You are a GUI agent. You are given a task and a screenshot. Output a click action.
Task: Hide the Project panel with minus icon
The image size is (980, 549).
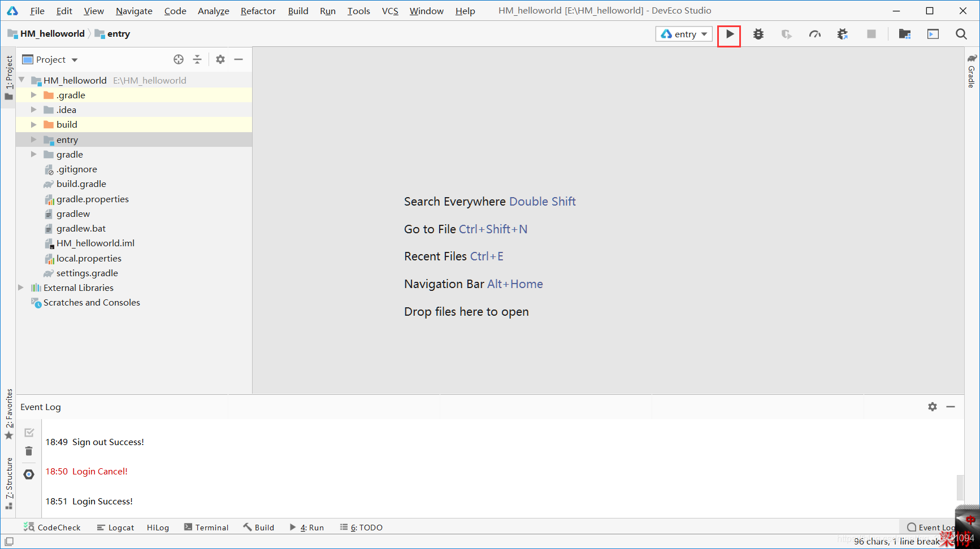(239, 59)
